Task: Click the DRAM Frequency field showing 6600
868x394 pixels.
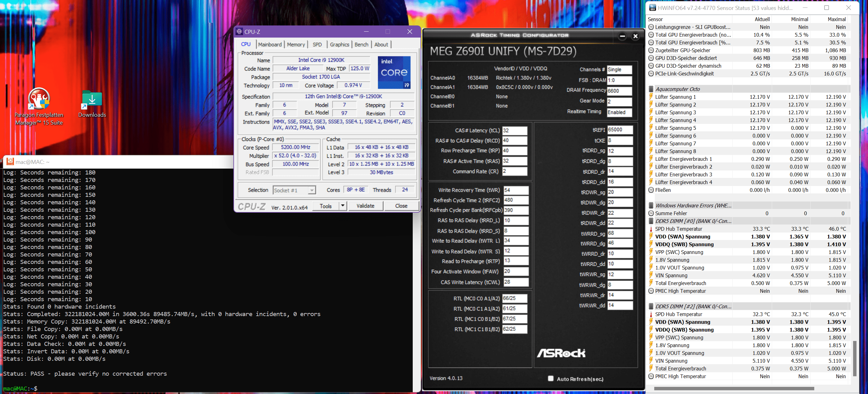Action: click(x=619, y=91)
